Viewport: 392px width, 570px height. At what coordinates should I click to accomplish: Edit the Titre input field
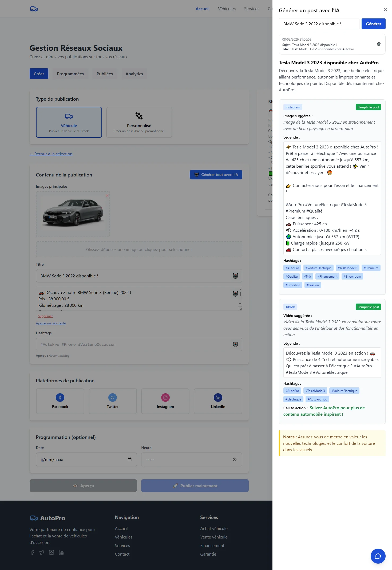pos(139,276)
